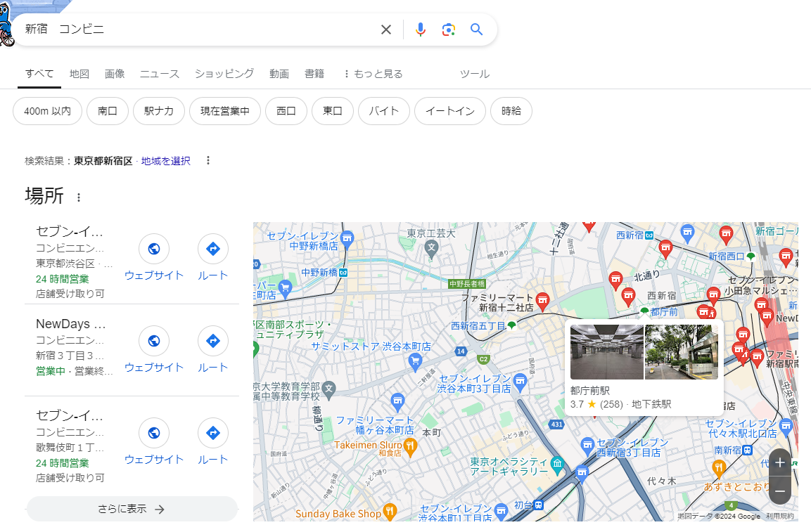Click the map pin for セブン-イレブン 西新宿3丁目店
Image resolution: width=811 pixels, height=532 pixels.
click(x=587, y=445)
